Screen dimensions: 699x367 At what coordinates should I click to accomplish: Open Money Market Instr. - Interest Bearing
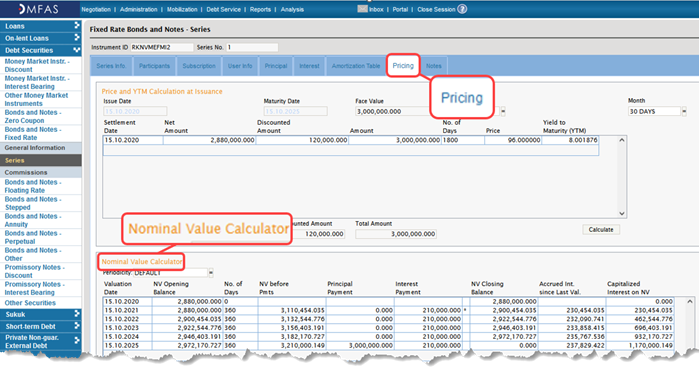click(37, 82)
